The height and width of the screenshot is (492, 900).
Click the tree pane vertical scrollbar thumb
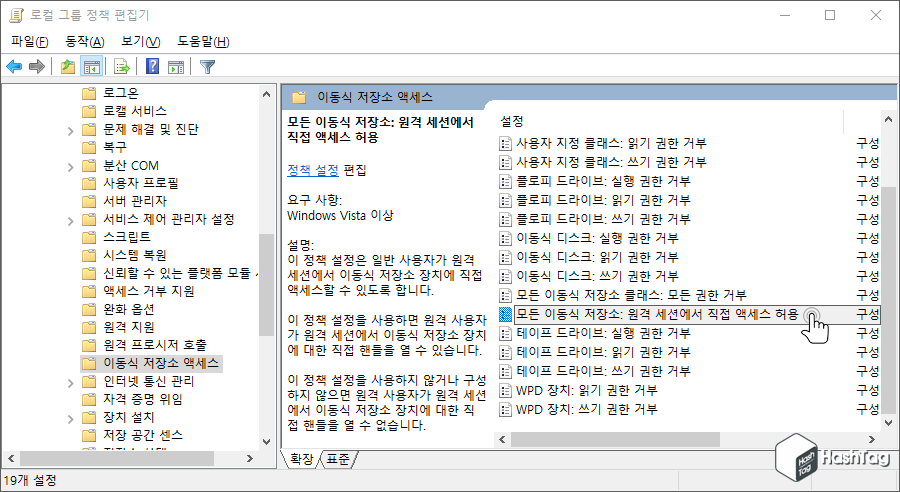click(x=266, y=284)
